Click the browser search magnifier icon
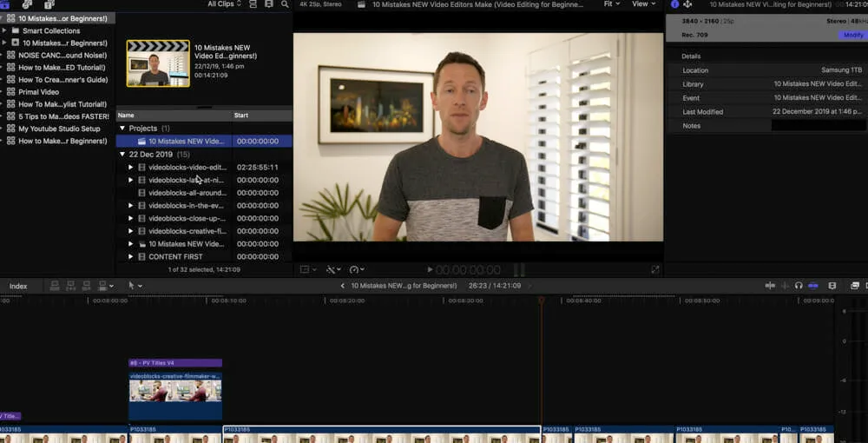Viewport: 868px width, 443px height. 285,4
